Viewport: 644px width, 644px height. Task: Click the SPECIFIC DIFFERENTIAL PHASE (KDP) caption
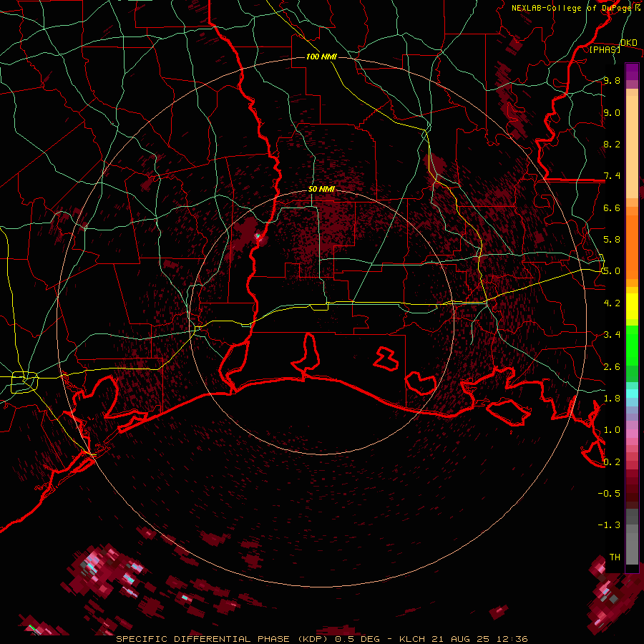point(223,639)
